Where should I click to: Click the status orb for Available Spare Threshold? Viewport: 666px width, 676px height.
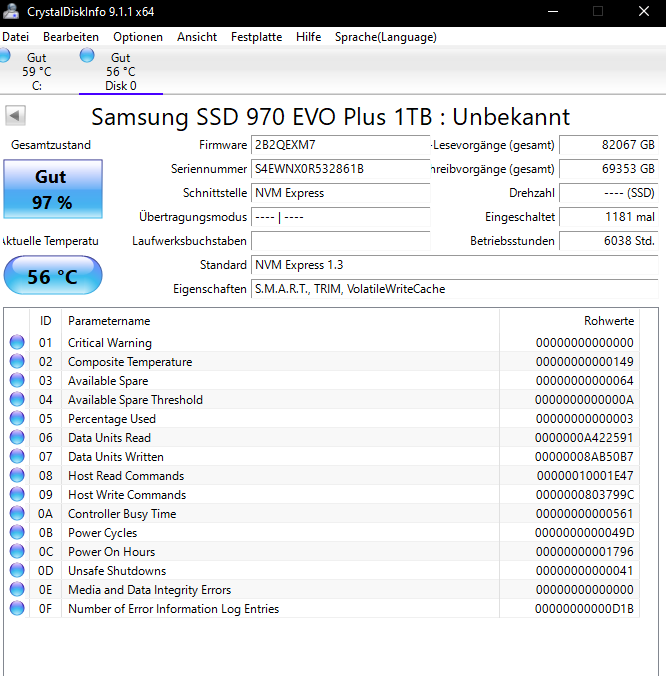click(x=17, y=399)
